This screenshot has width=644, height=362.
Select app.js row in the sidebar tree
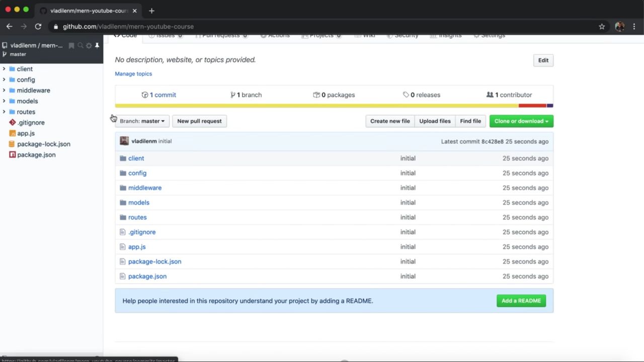pos(51,133)
